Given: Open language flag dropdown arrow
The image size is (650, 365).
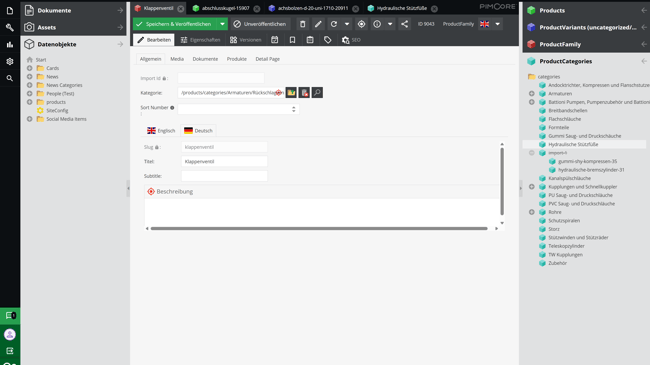Looking at the screenshot, I should 497,24.
